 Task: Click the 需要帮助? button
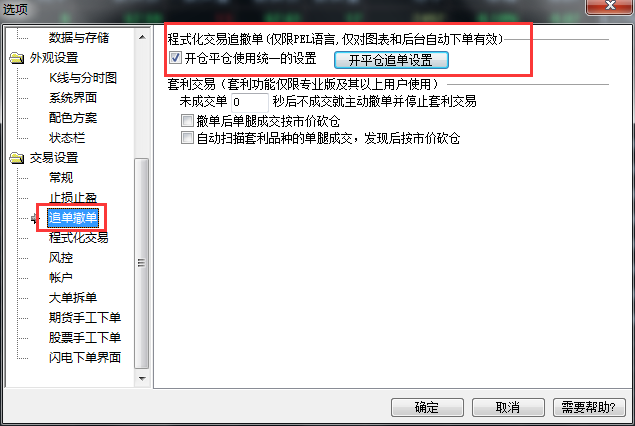coord(589,407)
